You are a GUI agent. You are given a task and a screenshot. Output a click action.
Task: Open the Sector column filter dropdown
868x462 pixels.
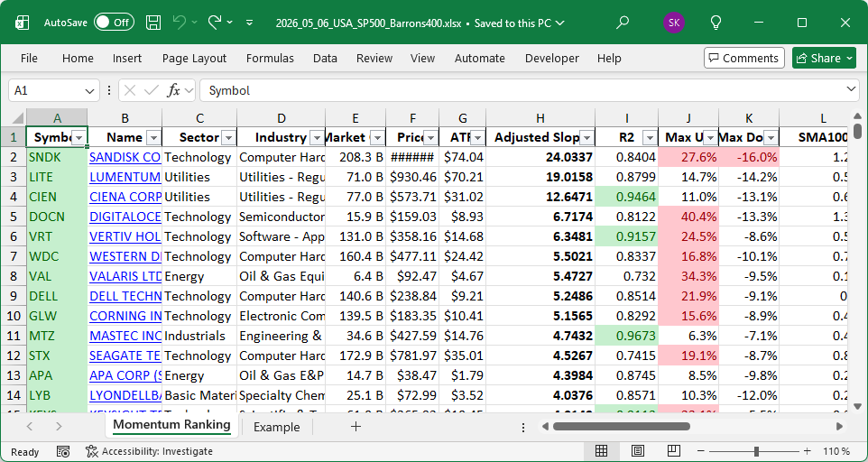[228, 138]
